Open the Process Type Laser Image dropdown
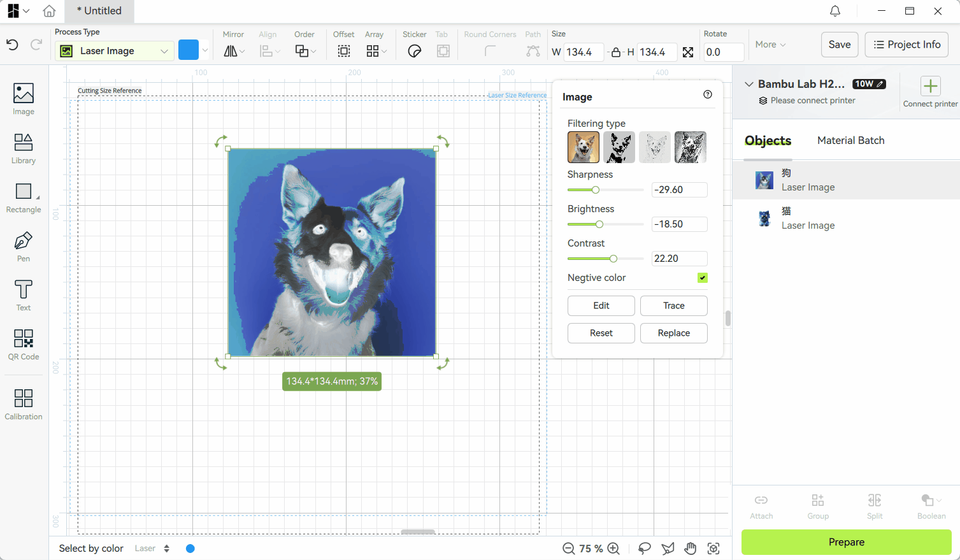This screenshot has height=560, width=960. pyautogui.click(x=115, y=51)
